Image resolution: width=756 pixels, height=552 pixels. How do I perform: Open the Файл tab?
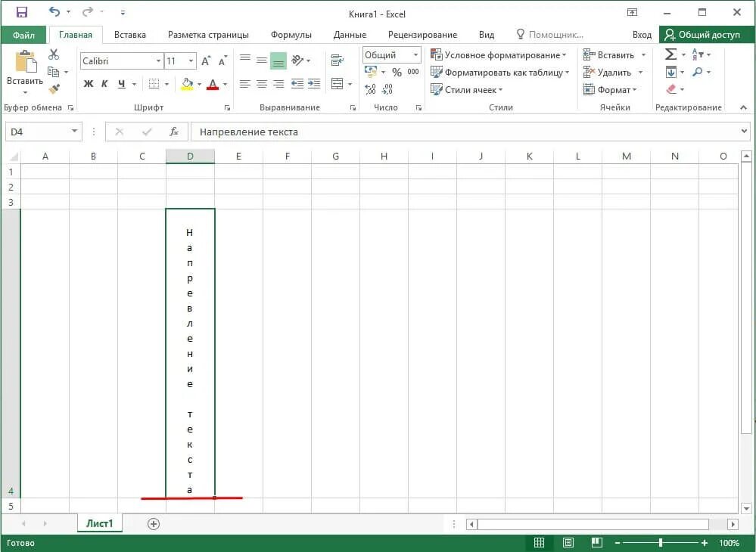tap(23, 35)
